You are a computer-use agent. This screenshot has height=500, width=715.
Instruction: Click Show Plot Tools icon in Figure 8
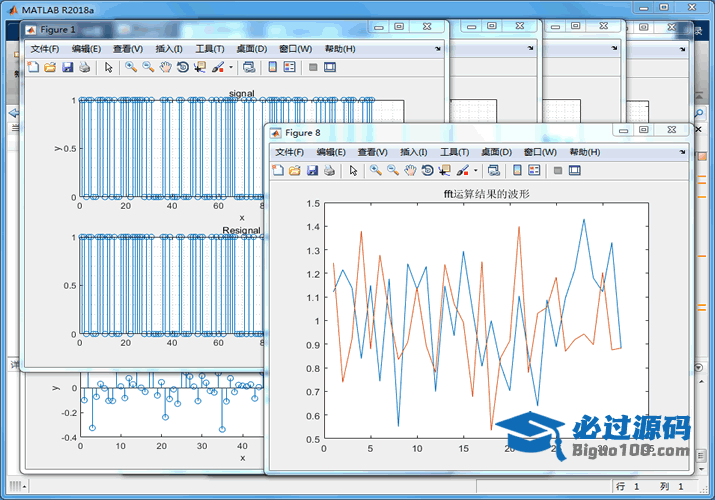pos(575,170)
